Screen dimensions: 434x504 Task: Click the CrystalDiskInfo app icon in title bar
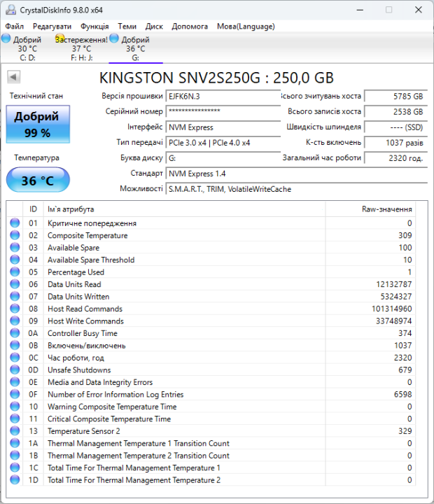point(10,10)
